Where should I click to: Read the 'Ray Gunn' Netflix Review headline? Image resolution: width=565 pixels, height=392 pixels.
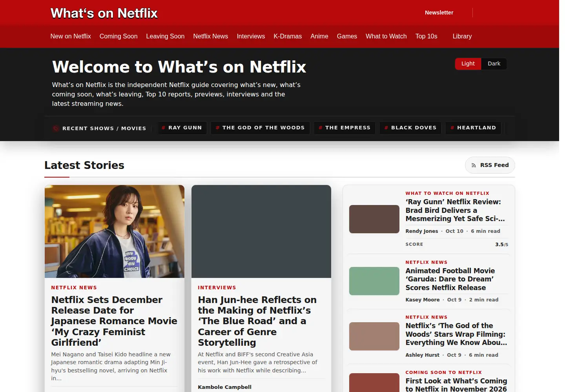coord(455,210)
